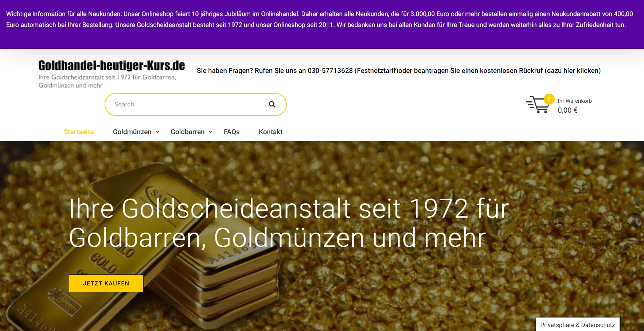Click the 0,00 € cart total
The image size is (644, 331).
[567, 110]
